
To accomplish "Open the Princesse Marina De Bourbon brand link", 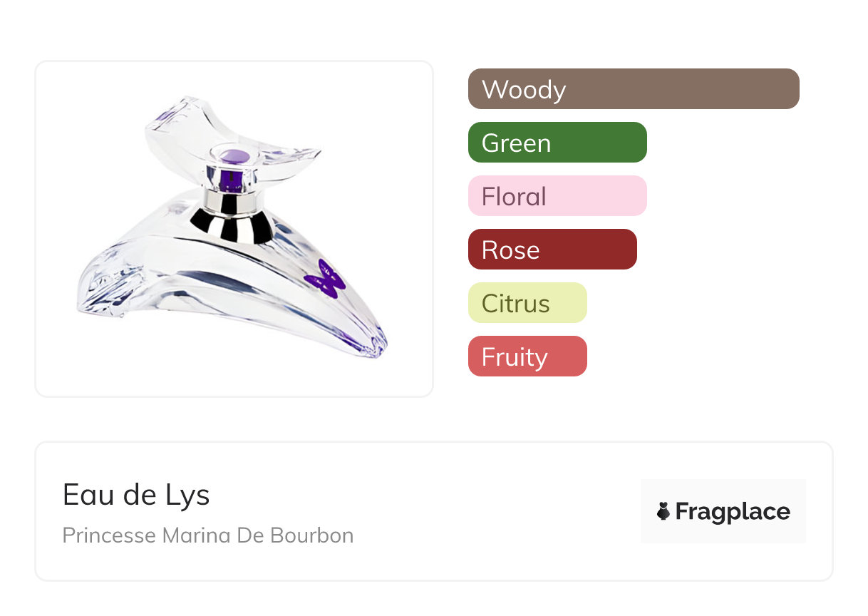I will (x=207, y=535).
